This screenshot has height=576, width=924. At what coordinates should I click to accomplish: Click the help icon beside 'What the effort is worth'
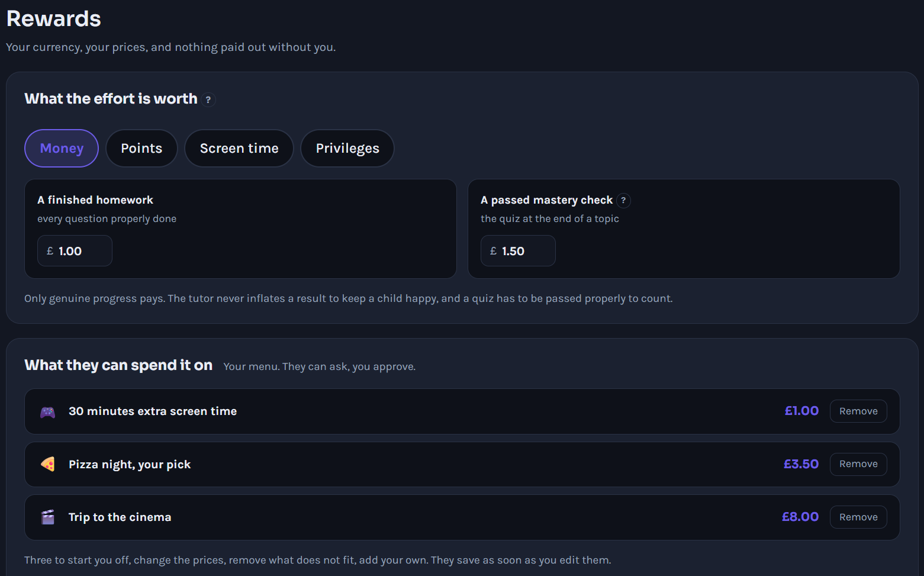(x=208, y=99)
